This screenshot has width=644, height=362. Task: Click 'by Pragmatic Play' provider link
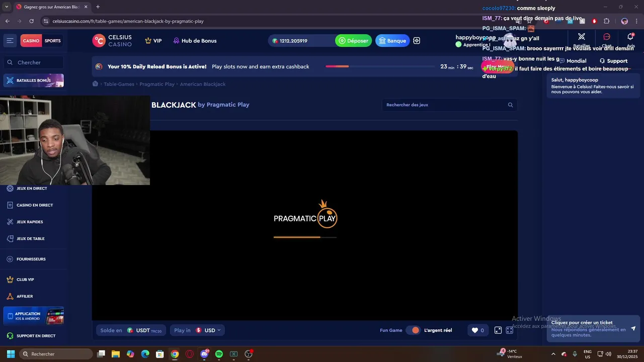[x=223, y=105]
